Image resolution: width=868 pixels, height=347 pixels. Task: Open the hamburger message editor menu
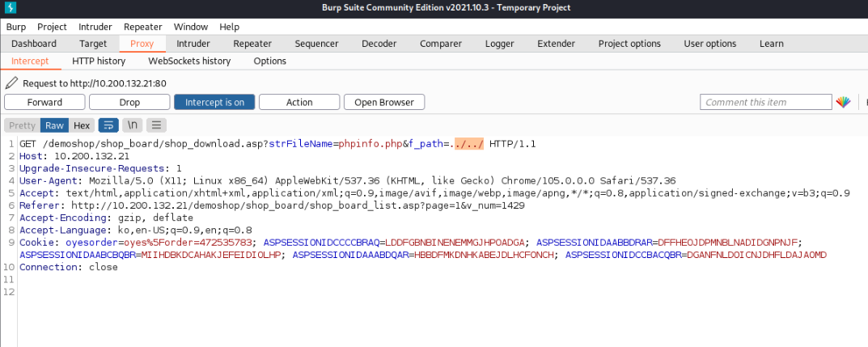click(x=157, y=125)
